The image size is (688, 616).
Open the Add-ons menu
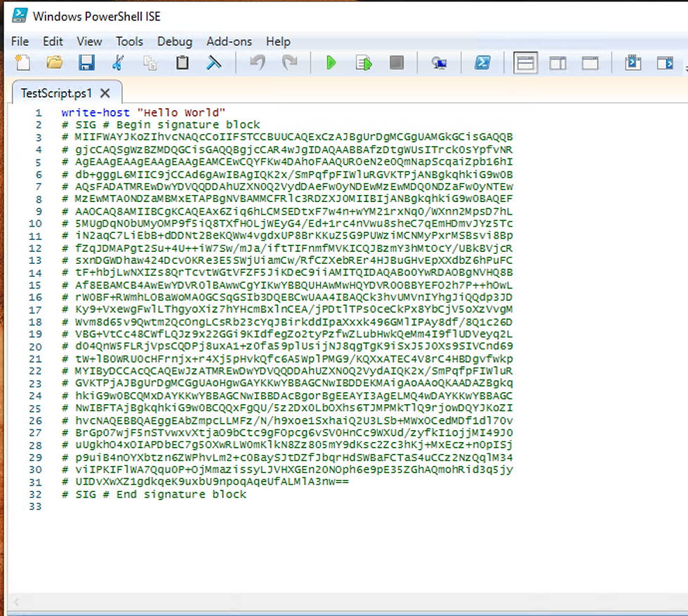click(x=229, y=41)
